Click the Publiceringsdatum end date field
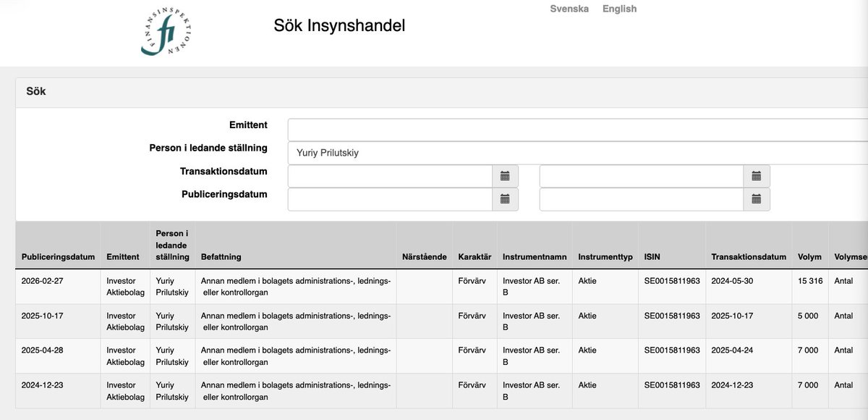This screenshot has width=868, height=420. coord(642,199)
